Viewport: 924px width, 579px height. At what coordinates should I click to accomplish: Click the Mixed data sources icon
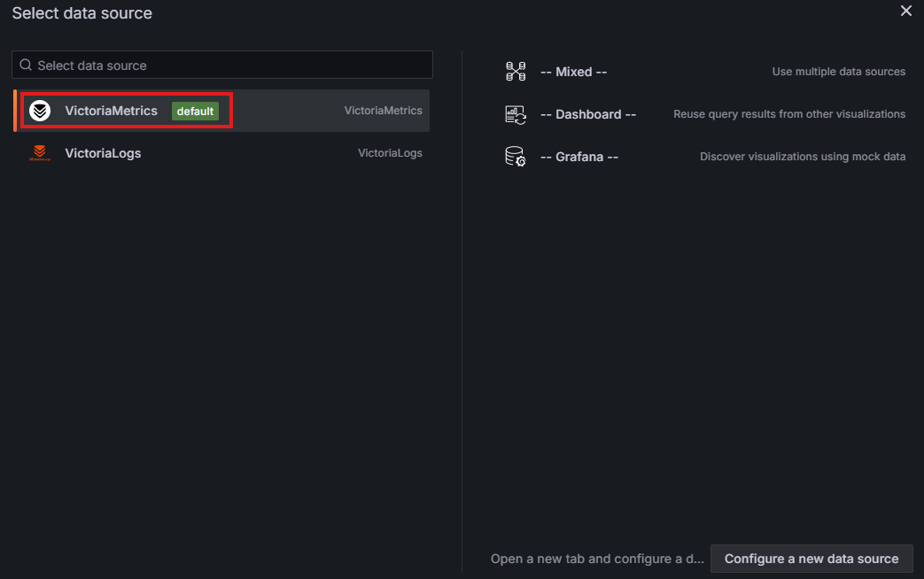pos(516,72)
